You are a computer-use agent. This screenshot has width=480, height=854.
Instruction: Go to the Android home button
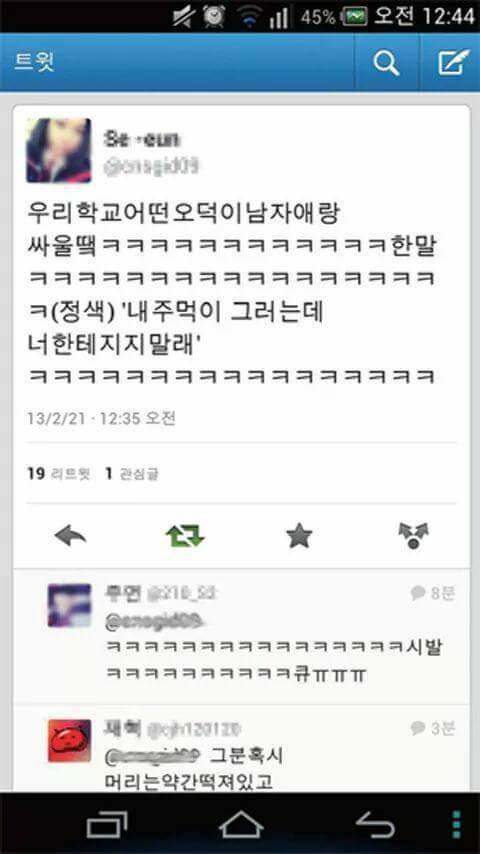[x=241, y=825]
